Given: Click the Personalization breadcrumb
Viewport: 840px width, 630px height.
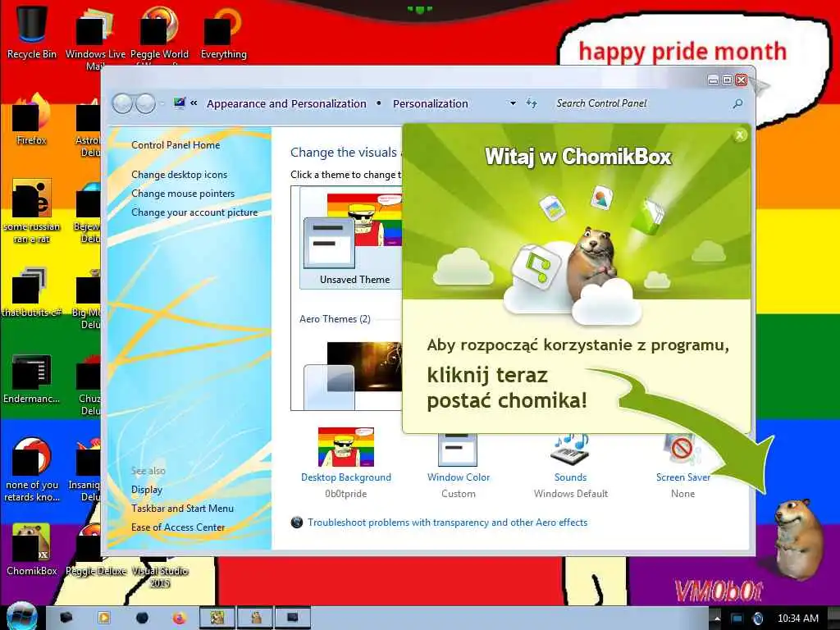Looking at the screenshot, I should point(430,103).
